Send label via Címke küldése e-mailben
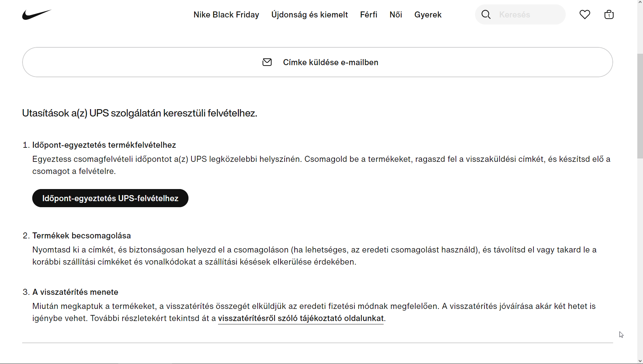Viewport: 643px width, 364px height. (317, 62)
